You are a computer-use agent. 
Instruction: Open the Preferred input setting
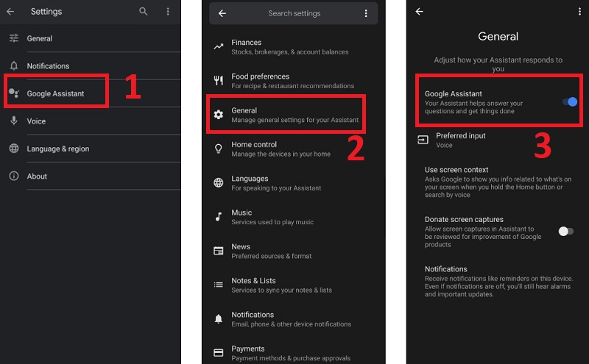click(460, 140)
